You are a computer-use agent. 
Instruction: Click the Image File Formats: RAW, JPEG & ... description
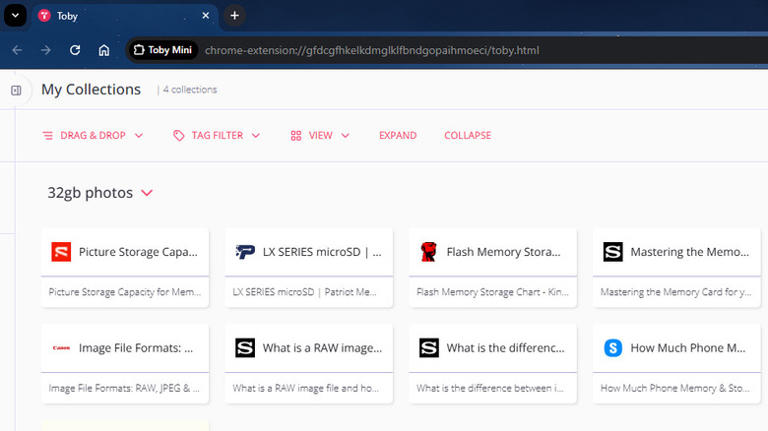(x=124, y=388)
